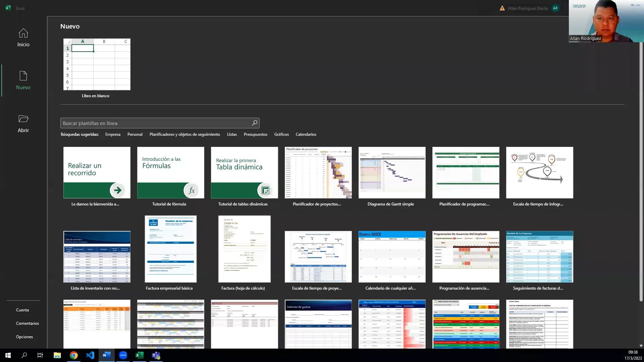Search suggested Calendarios templates
This screenshot has height=362, width=644.
click(x=306, y=134)
